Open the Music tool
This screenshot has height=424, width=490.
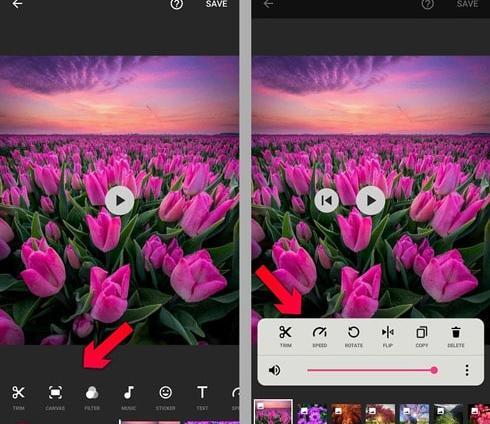click(x=129, y=397)
